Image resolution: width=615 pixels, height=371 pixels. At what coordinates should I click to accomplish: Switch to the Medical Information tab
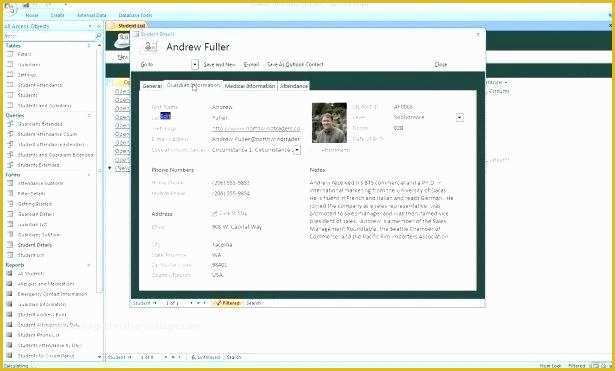(x=250, y=86)
